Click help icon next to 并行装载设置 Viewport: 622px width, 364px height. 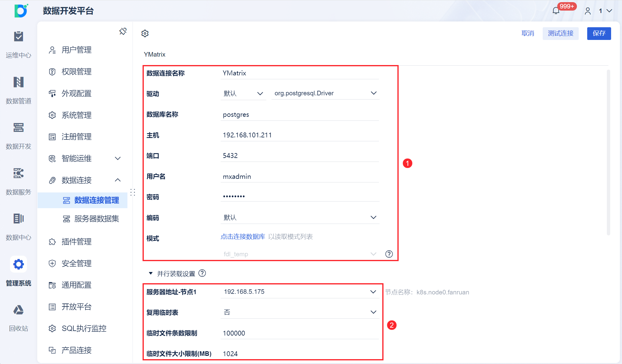(x=202, y=274)
